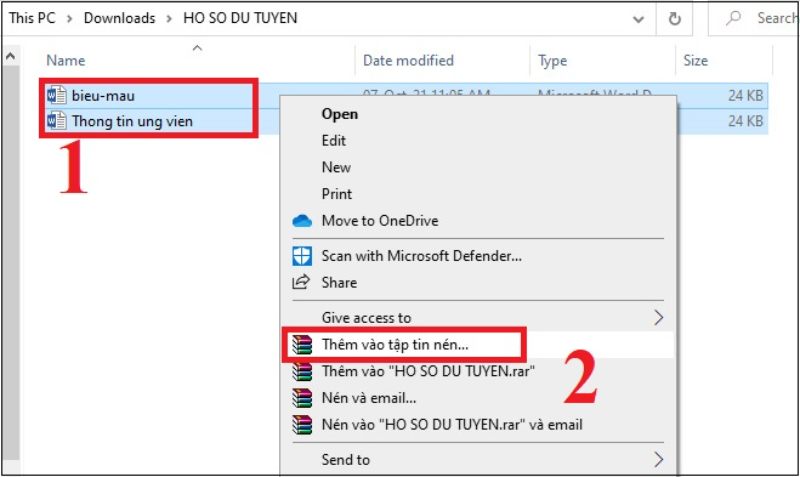Sort files by the Name column
This screenshot has height=477, width=800.
click(65, 61)
